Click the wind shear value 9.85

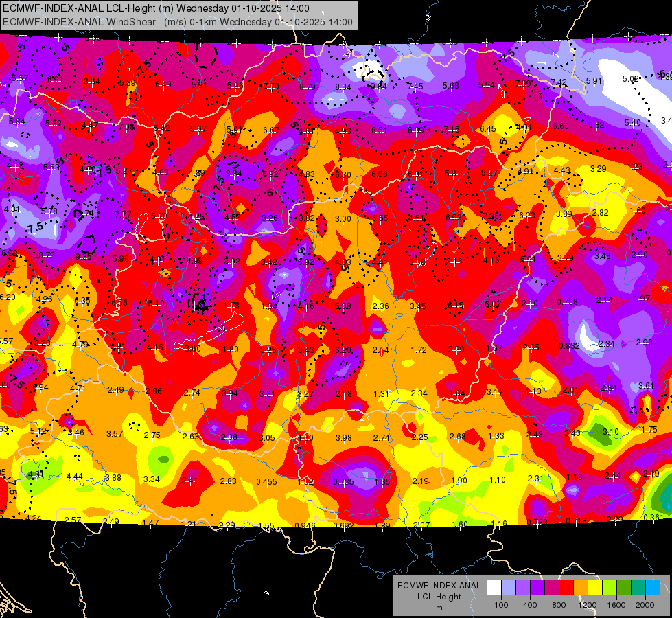pos(84,256)
